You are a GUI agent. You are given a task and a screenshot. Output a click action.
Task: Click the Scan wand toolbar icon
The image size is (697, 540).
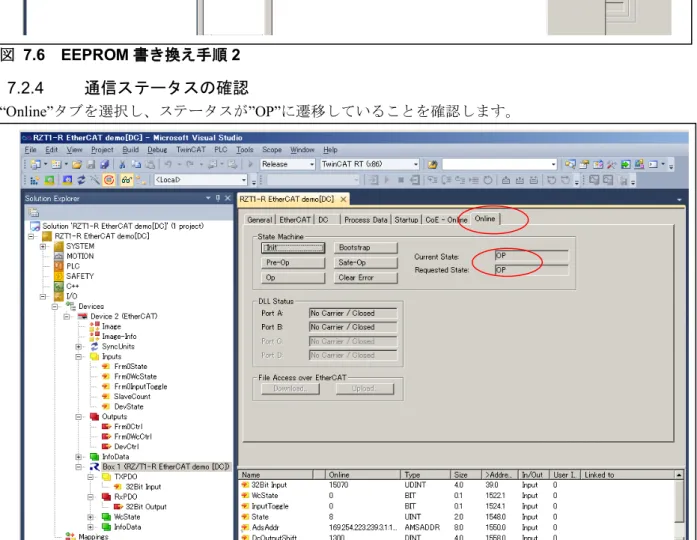click(95, 180)
